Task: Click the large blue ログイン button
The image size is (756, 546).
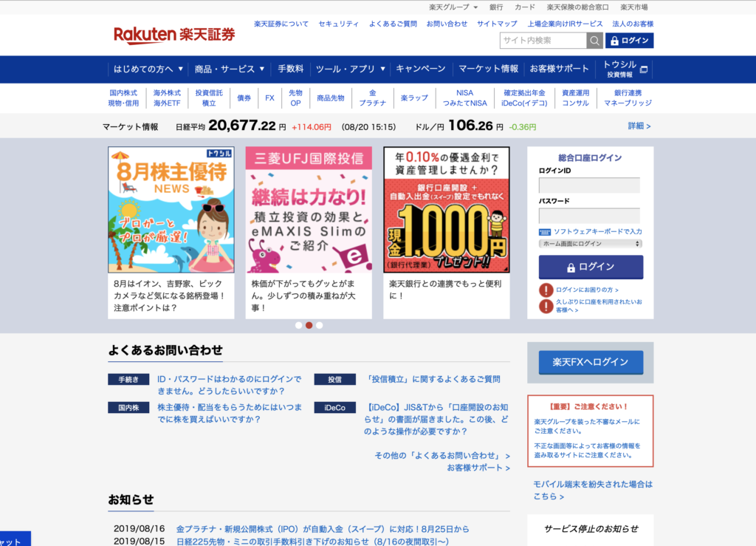Action: pos(591,267)
